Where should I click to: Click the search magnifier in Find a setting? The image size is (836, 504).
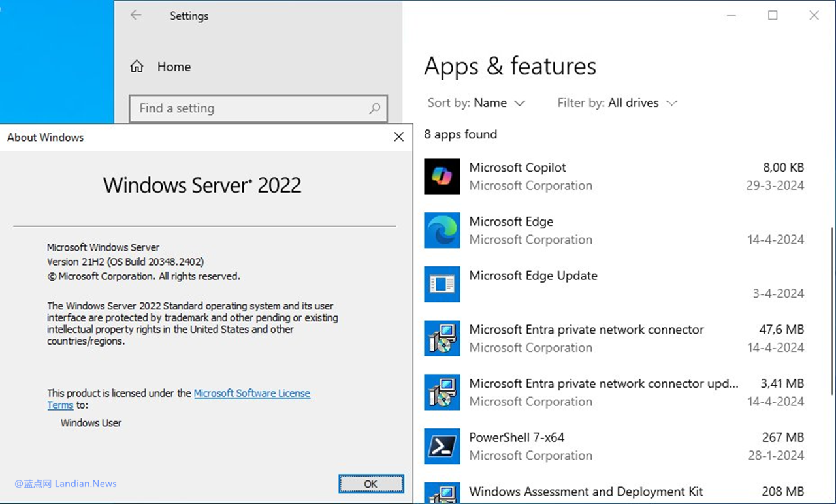point(374,108)
